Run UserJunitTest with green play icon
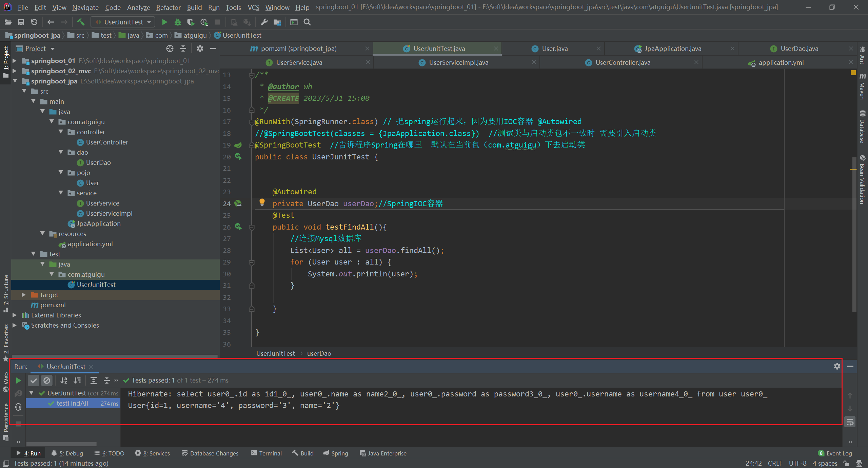868x468 pixels. [164, 22]
